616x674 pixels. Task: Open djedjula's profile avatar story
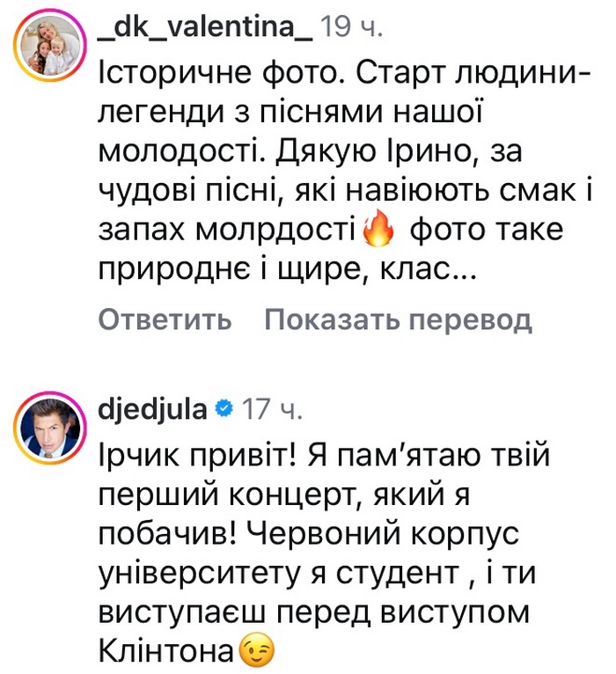[50, 429]
